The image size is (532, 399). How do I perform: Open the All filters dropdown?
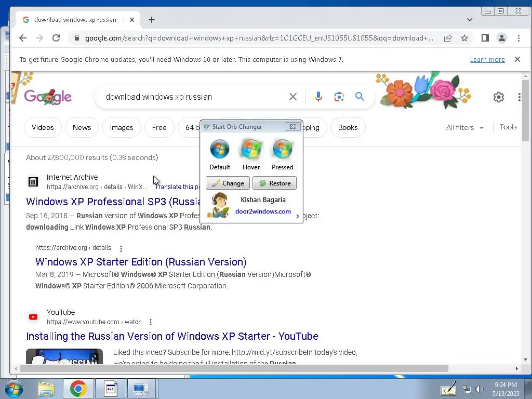465,128
